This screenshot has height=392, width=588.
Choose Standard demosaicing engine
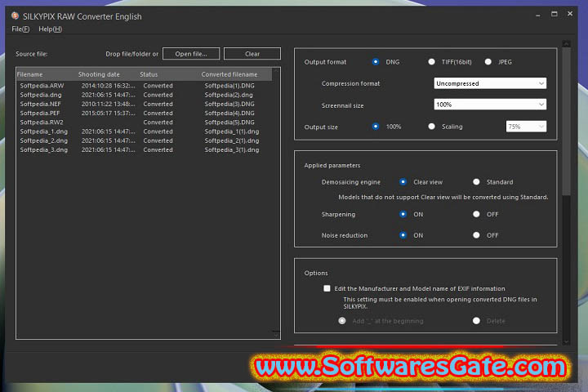pyautogui.click(x=476, y=182)
